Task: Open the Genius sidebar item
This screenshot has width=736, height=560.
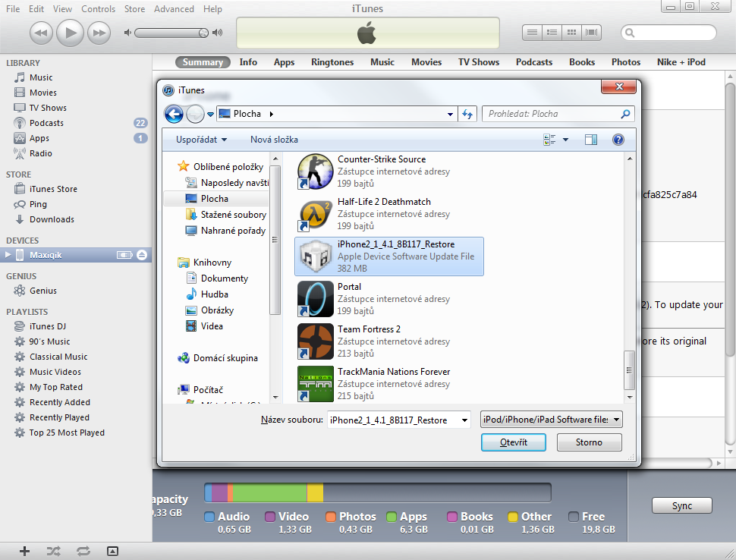Action: click(x=44, y=290)
